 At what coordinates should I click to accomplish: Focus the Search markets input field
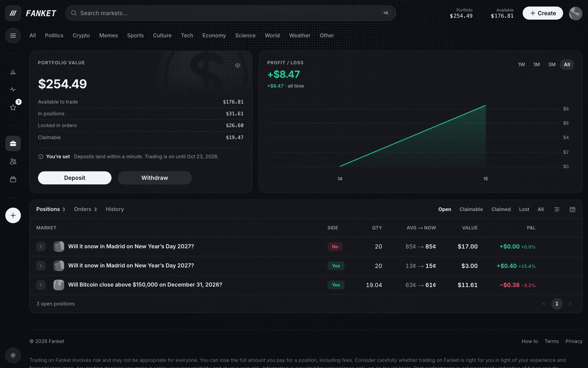point(231,13)
